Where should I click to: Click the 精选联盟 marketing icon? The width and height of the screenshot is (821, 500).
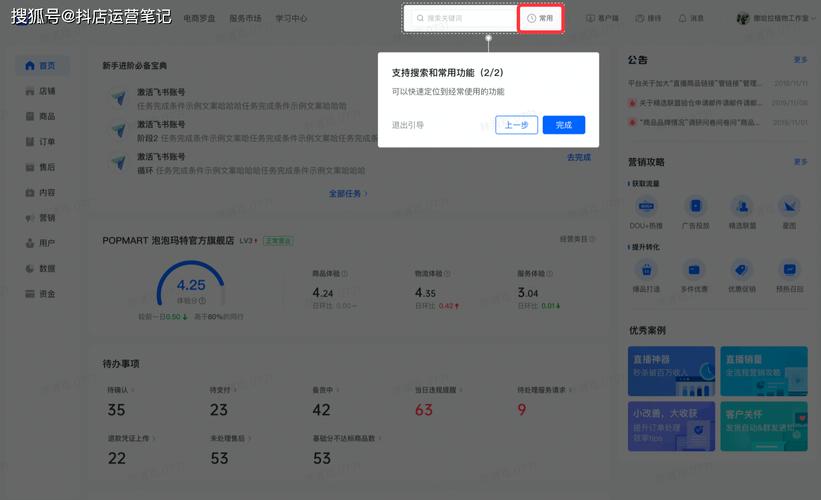(742, 206)
